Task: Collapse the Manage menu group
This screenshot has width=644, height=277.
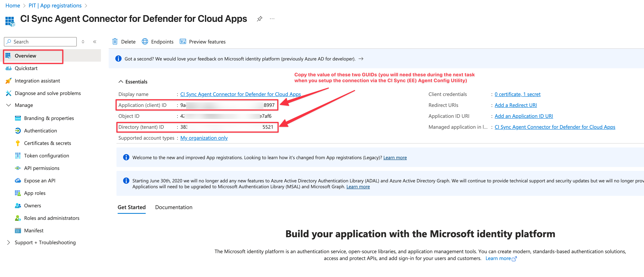Action: coord(9,105)
